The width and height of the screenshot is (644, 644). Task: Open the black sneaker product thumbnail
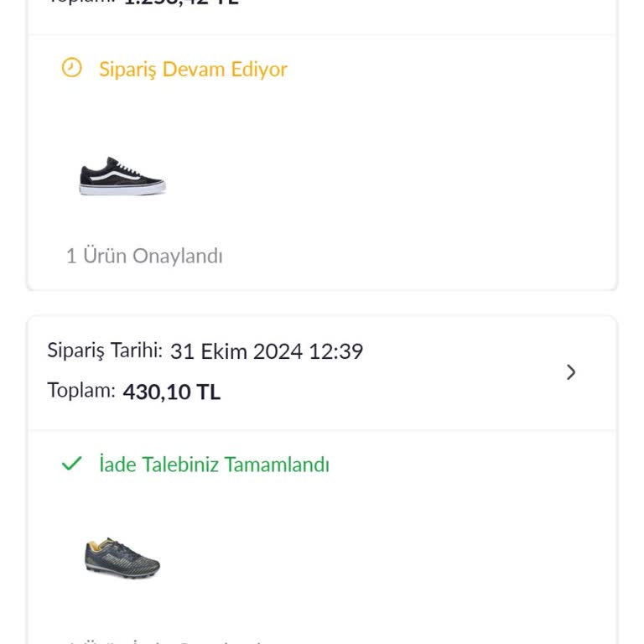[122, 176]
